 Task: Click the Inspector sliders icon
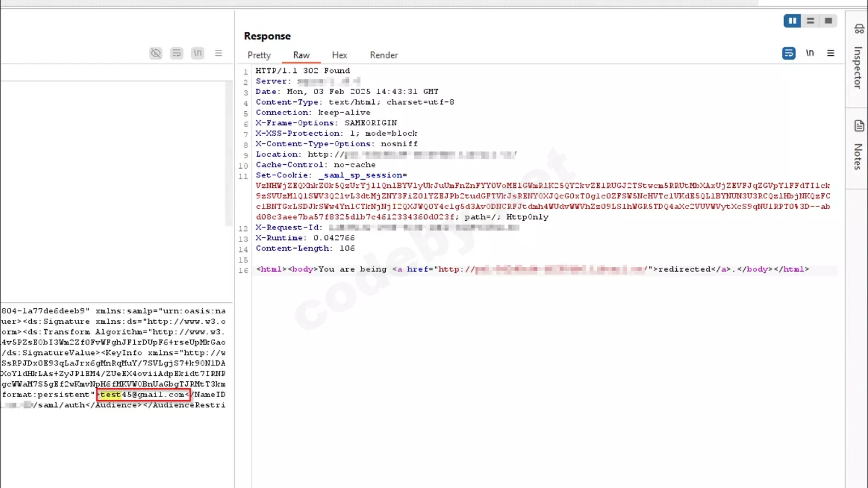tap(859, 28)
